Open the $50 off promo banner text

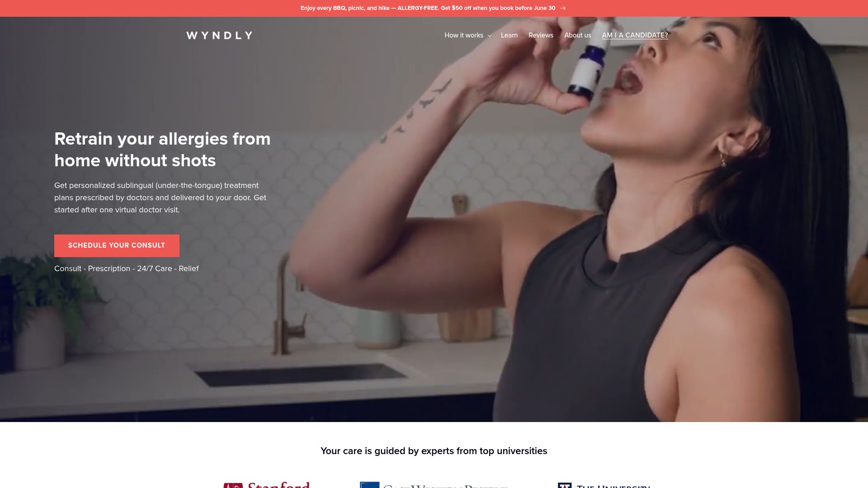(428, 8)
